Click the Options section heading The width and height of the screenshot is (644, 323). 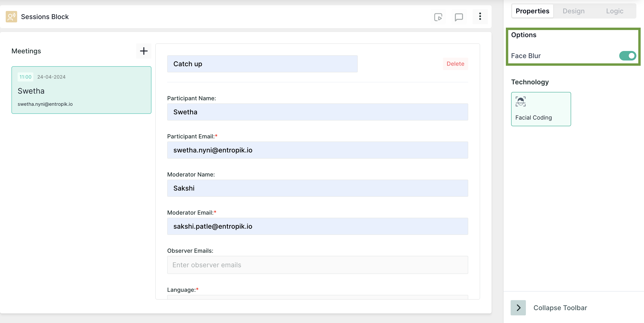coord(524,35)
